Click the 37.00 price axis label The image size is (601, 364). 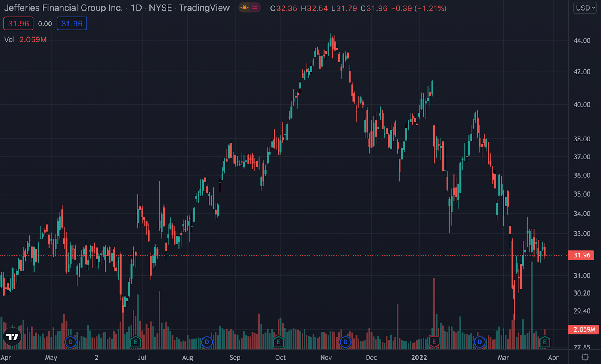pos(582,157)
